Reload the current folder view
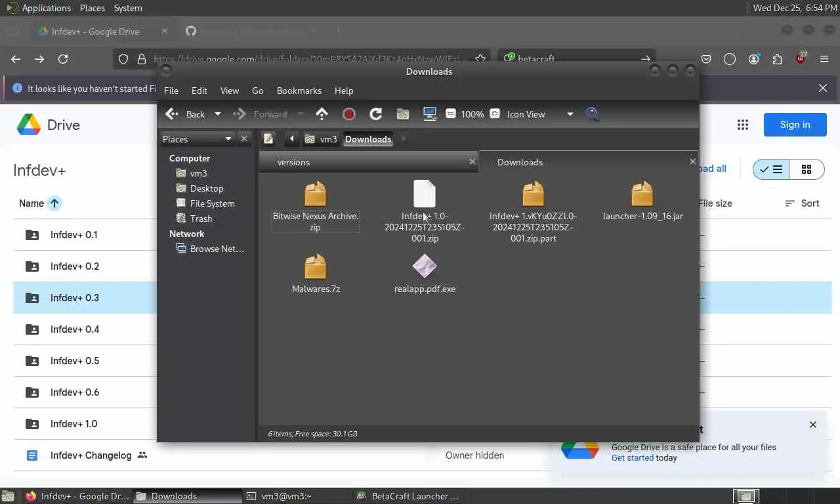The image size is (840, 504). click(x=376, y=114)
